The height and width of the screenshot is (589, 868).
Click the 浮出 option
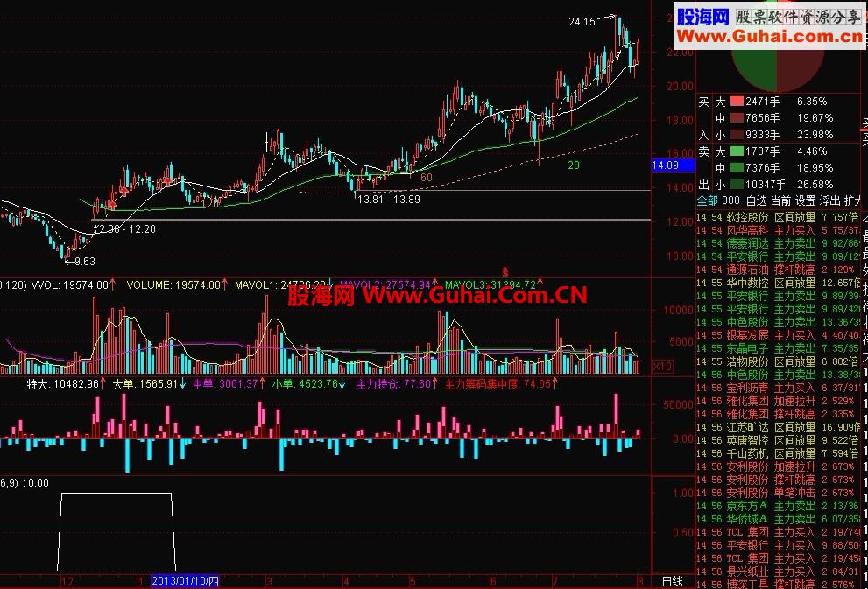(829, 200)
